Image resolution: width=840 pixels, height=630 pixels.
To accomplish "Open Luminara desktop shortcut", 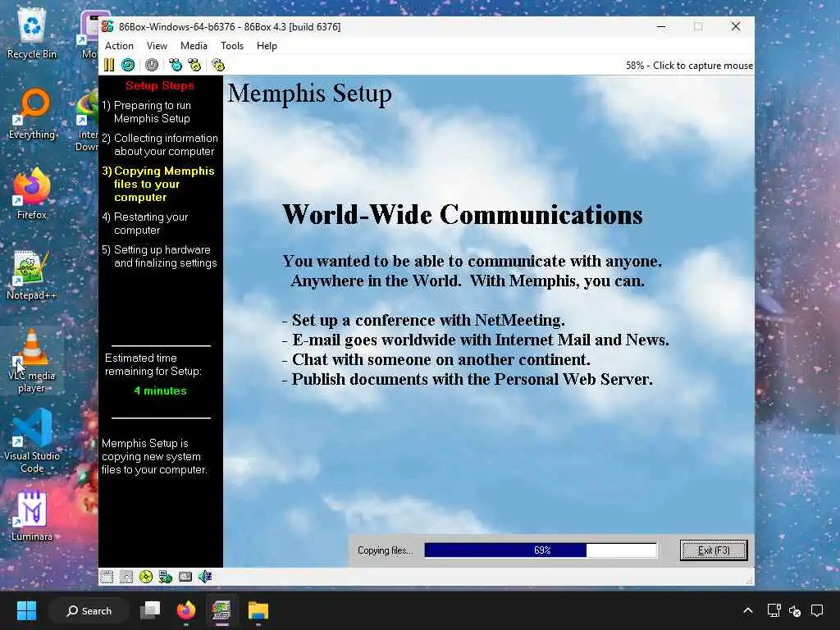I will (32, 516).
